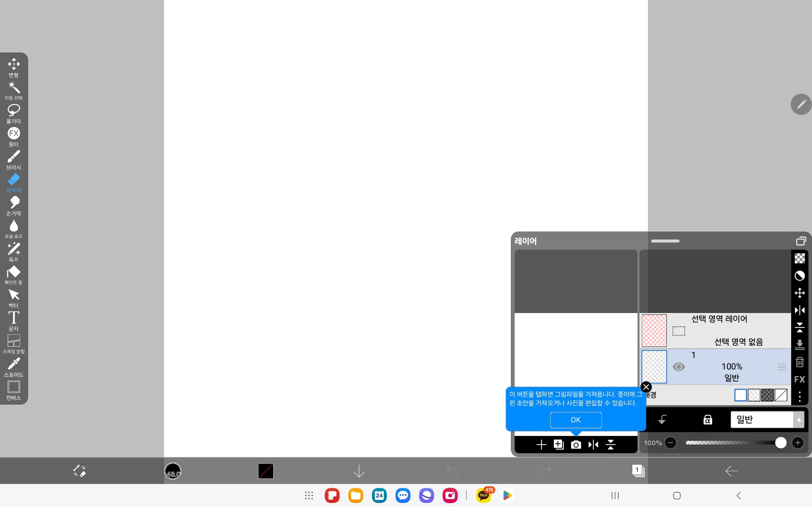Select the Paint Bucket (페인트 통) tool
The image size is (812, 507).
14,275
